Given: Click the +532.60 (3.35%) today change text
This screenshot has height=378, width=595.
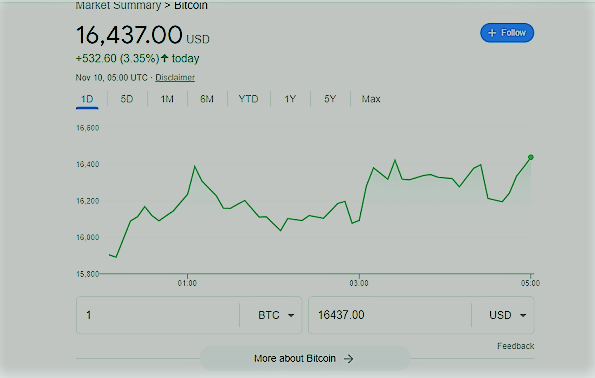Looking at the screenshot, I should (137, 58).
